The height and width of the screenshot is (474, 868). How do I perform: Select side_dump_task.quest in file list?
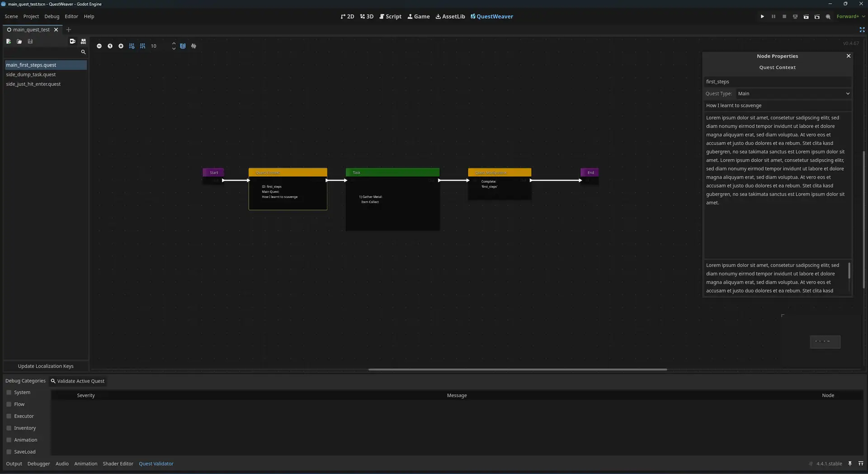coord(31,75)
